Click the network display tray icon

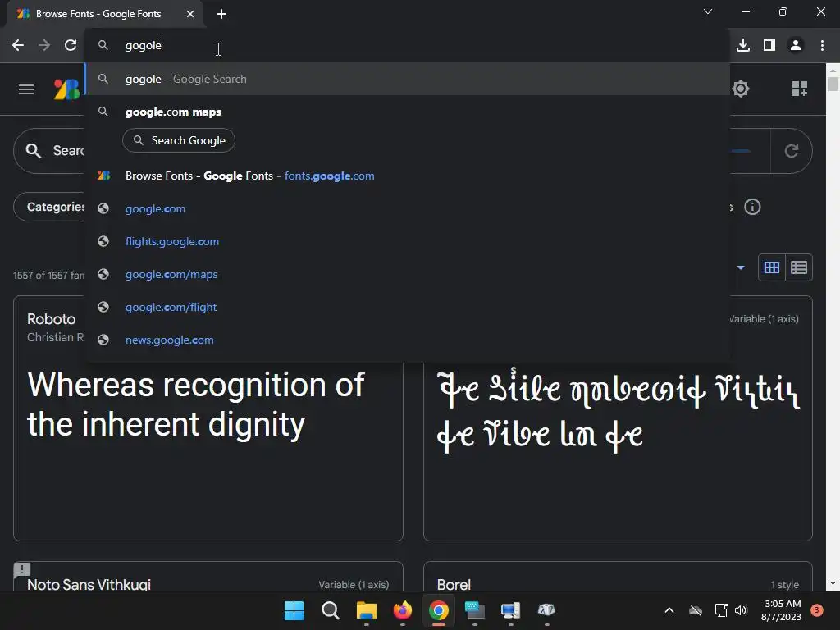click(x=721, y=610)
